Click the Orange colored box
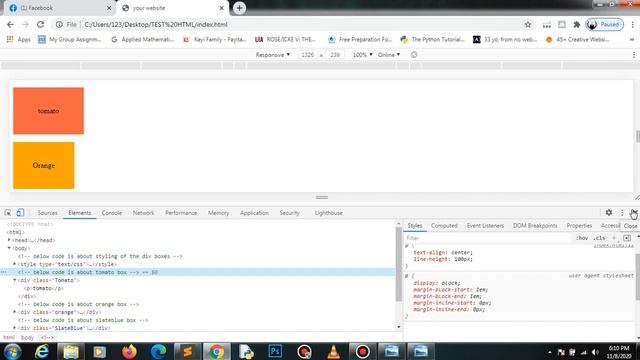This screenshot has height=360, width=640. [44, 165]
